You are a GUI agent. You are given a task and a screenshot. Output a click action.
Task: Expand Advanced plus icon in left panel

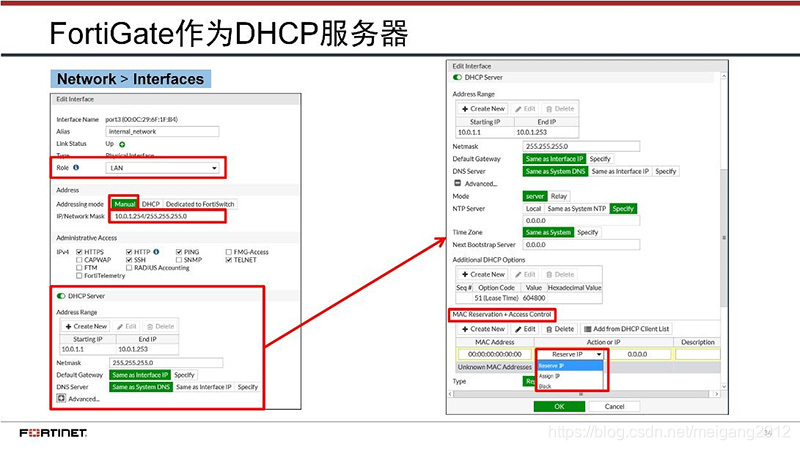pyautogui.click(x=61, y=398)
